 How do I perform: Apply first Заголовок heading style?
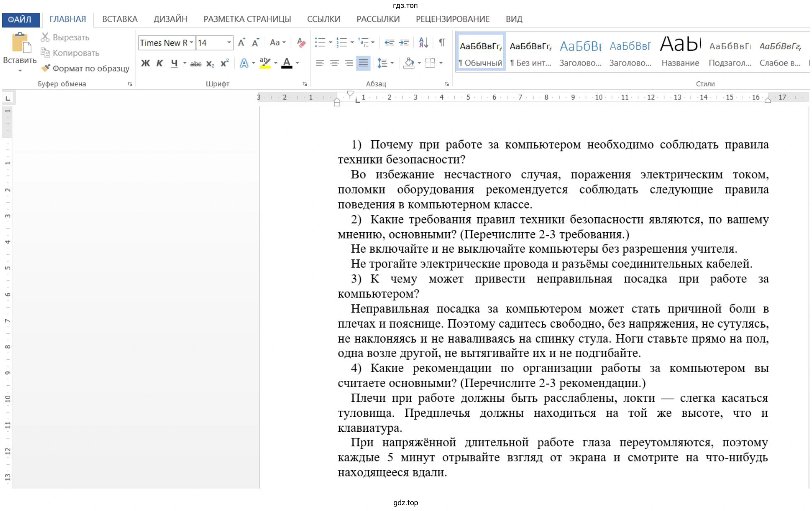(x=580, y=52)
